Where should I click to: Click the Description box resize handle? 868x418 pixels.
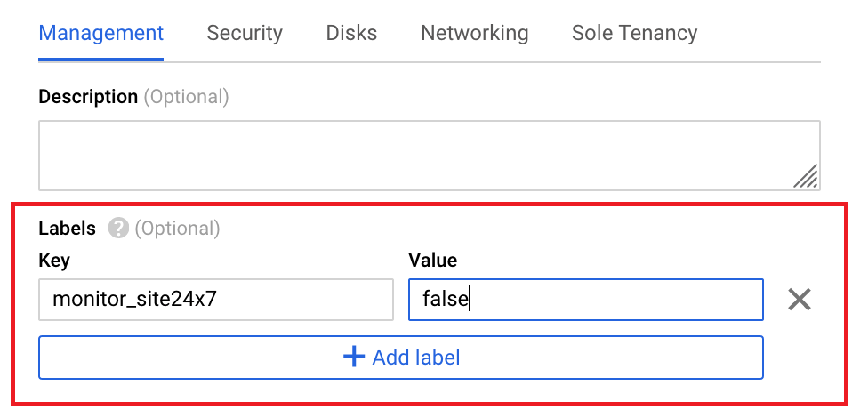point(806,177)
